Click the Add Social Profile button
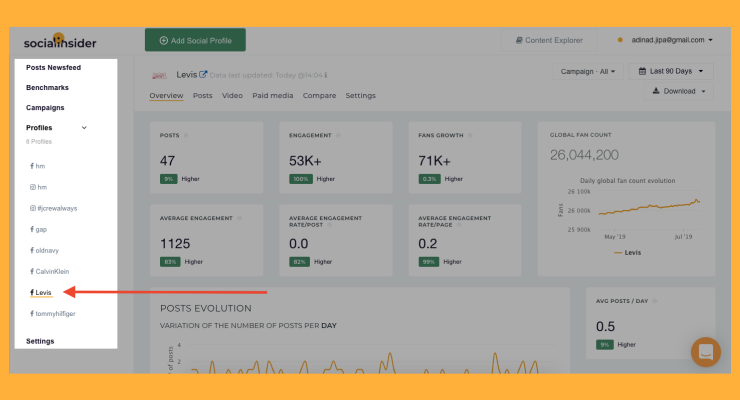The image size is (740, 400). click(x=195, y=40)
